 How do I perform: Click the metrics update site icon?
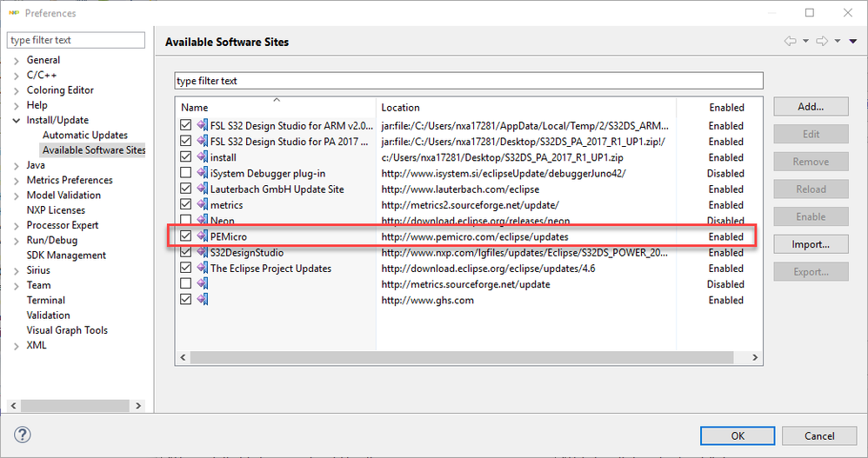pyautogui.click(x=202, y=205)
